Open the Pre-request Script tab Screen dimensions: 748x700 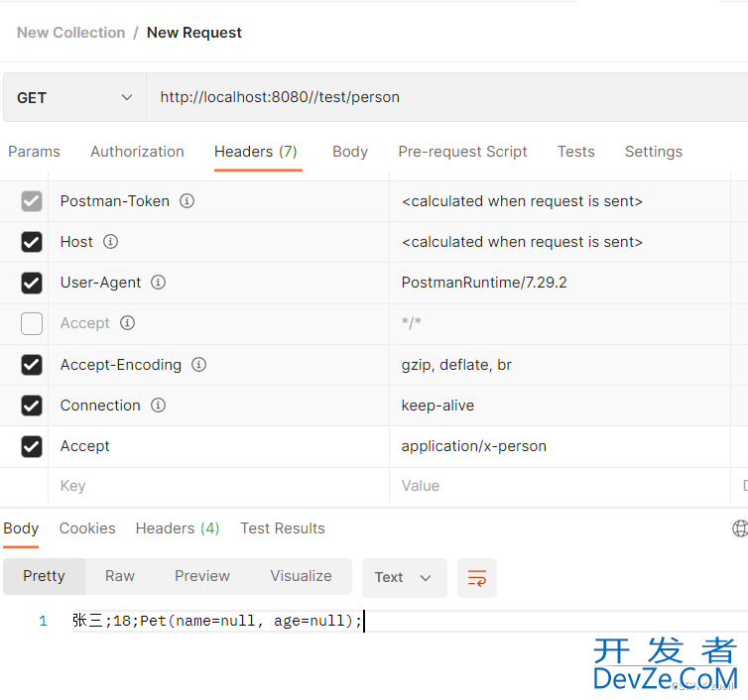pyautogui.click(x=462, y=152)
